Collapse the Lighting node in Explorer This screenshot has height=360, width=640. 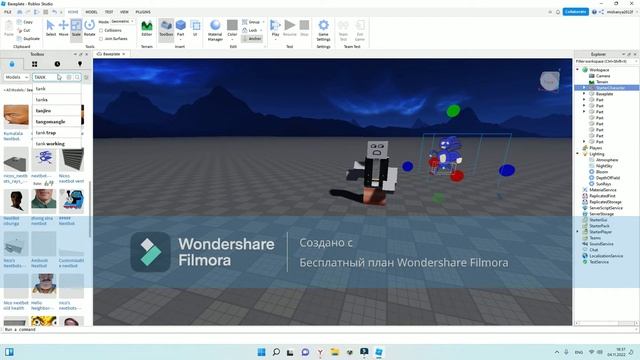pos(578,154)
